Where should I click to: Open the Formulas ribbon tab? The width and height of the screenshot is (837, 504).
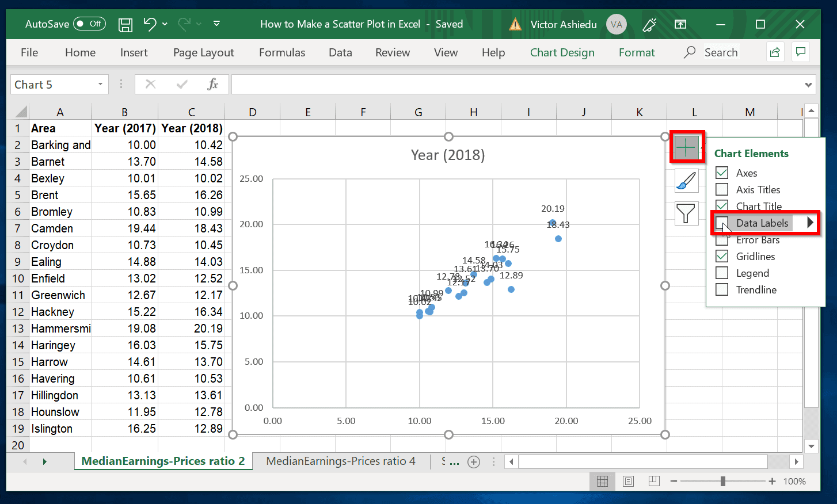click(x=281, y=52)
